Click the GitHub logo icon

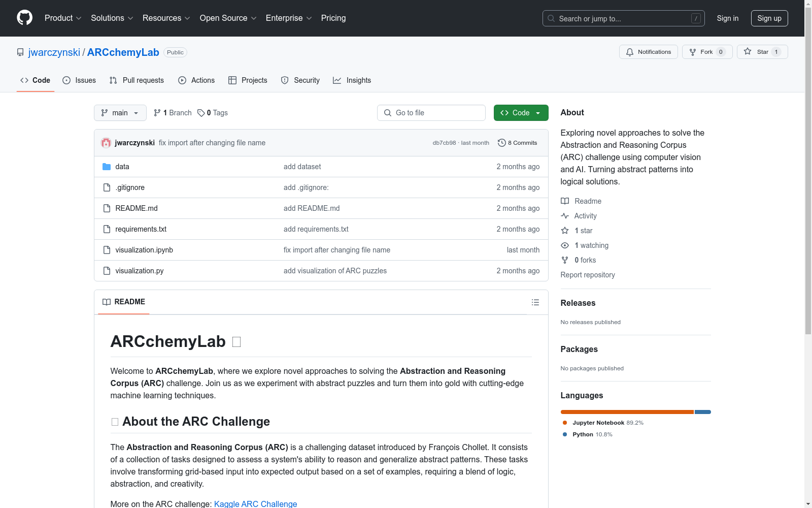pyautogui.click(x=24, y=18)
